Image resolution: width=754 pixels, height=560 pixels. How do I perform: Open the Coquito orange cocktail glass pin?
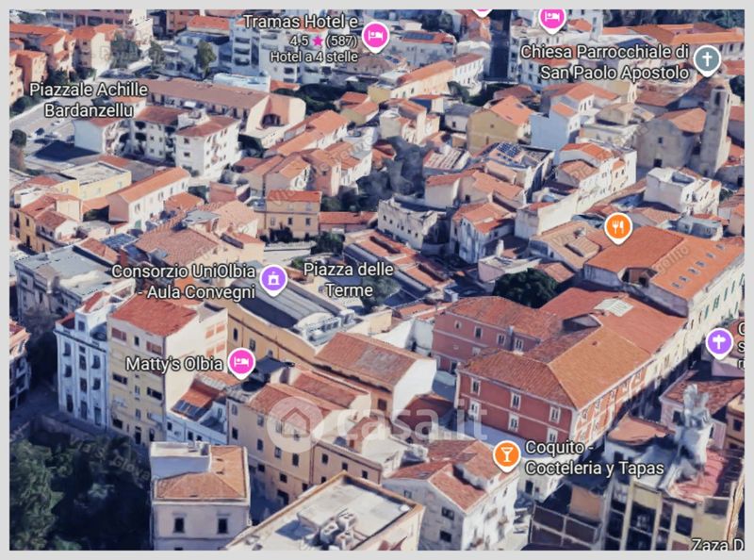pos(506,454)
